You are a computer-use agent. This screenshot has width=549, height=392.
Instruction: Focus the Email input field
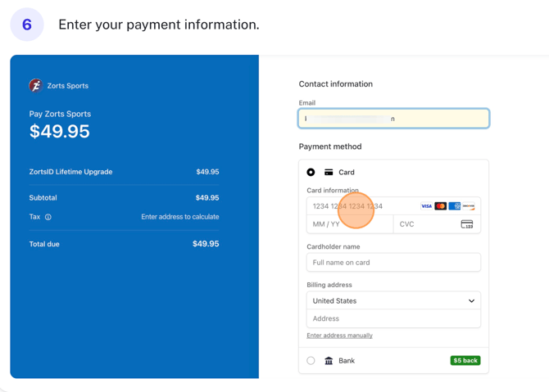coord(393,119)
